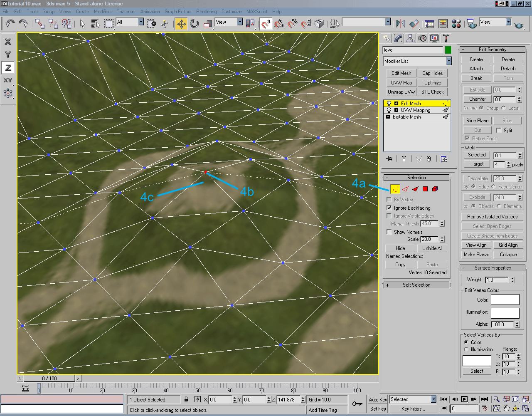This screenshot has height=416, width=532.
Task: Open the Select by Name dialog
Action: click(96, 24)
